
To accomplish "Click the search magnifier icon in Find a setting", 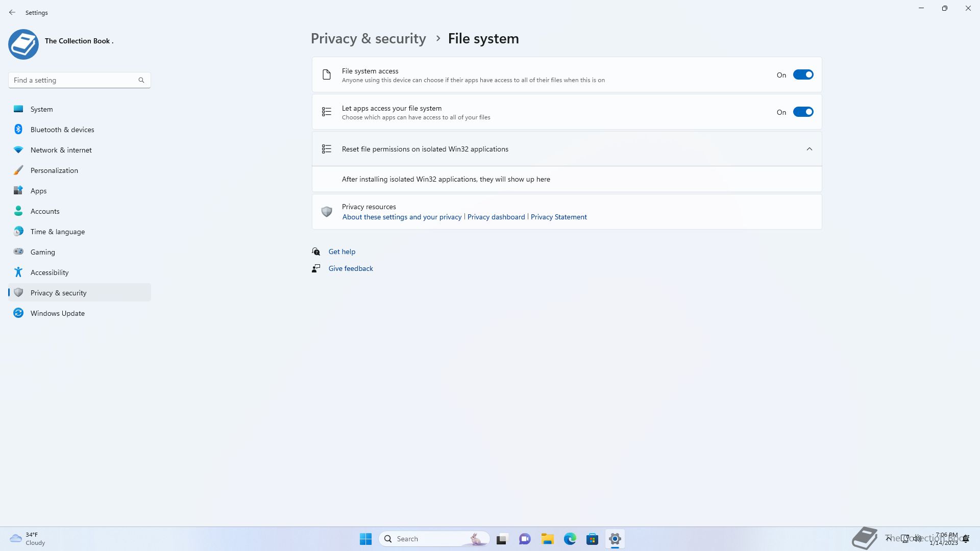I will pos(141,80).
